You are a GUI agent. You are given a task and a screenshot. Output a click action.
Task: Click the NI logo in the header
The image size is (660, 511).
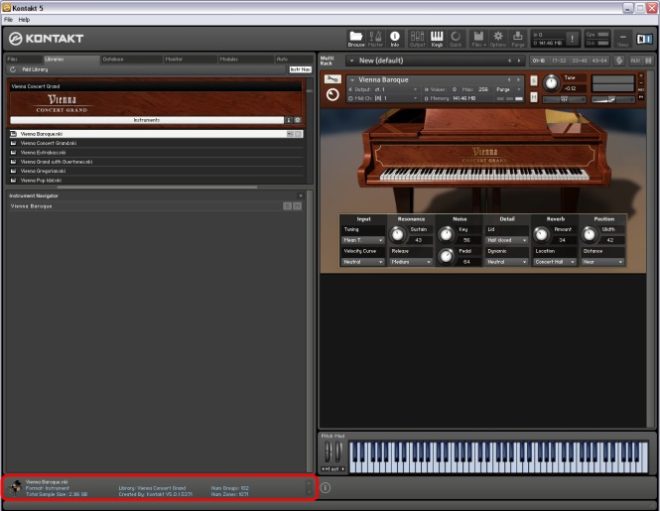(x=644, y=39)
